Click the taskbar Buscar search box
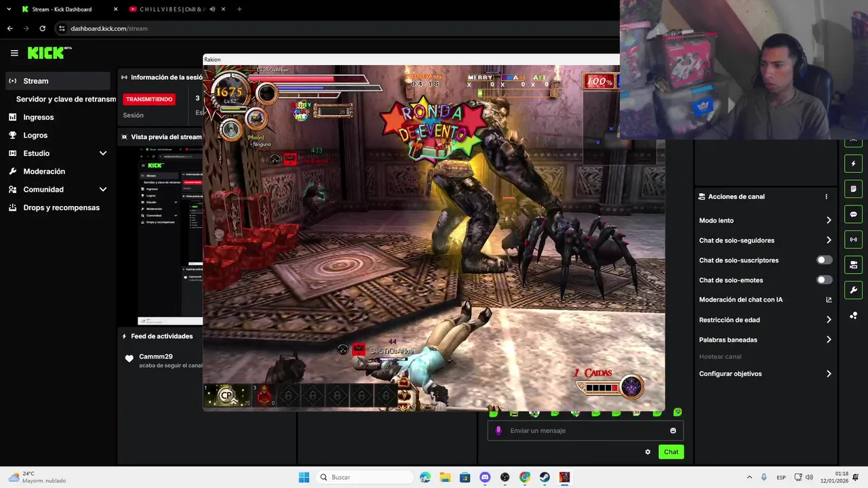 point(365,477)
